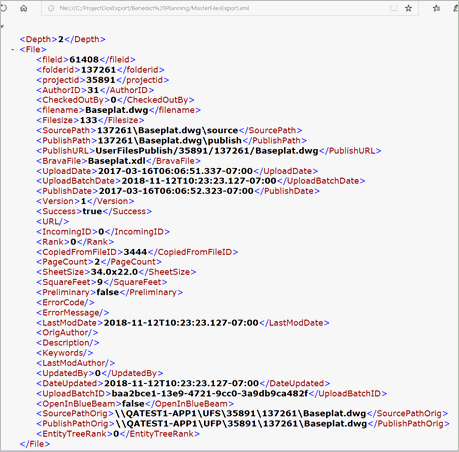This screenshot has height=452, width=459.
Task: Select Filesize value 133
Action: click(x=89, y=120)
